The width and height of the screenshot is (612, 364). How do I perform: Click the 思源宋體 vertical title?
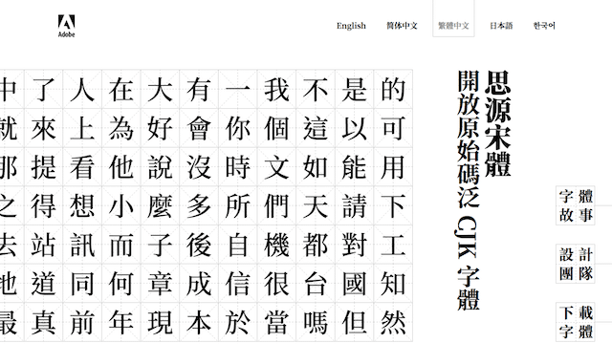click(498, 123)
